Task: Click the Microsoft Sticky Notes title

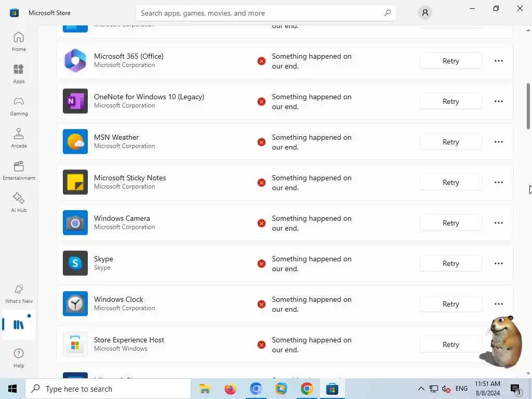Action: (x=130, y=178)
